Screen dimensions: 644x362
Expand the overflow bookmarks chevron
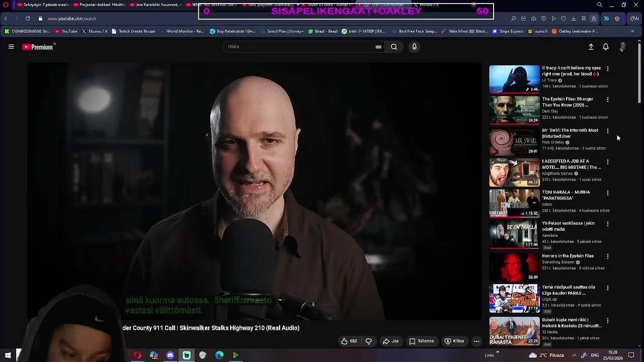coord(632,31)
